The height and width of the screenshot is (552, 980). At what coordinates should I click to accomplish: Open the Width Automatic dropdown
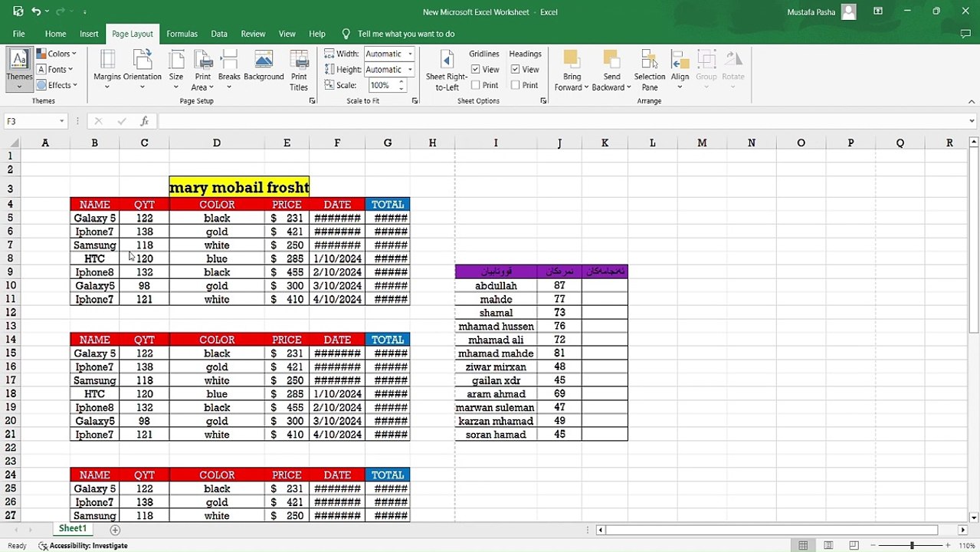[x=410, y=54]
